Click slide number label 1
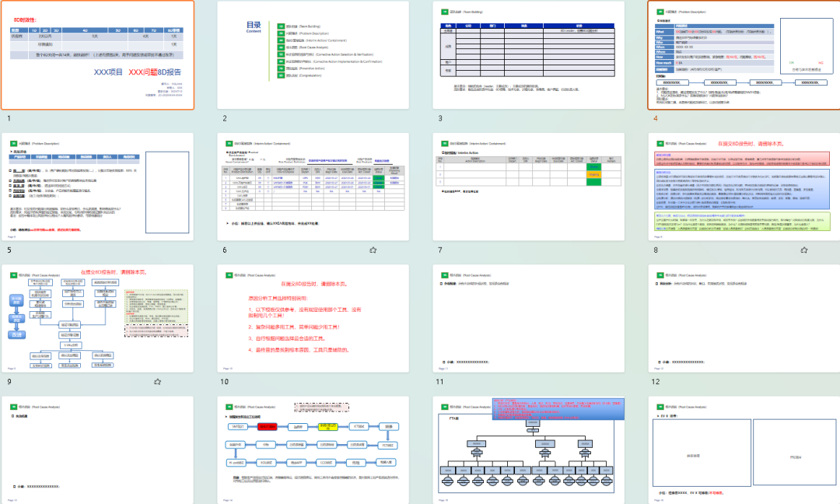Viewport: 840px width, 504px height. 9,118
